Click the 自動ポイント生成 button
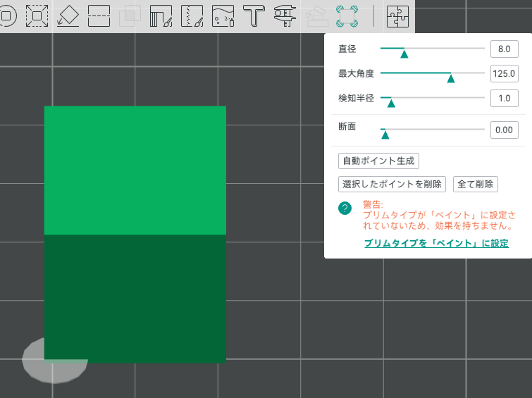Screen dimensions: 532x398 click(378, 161)
